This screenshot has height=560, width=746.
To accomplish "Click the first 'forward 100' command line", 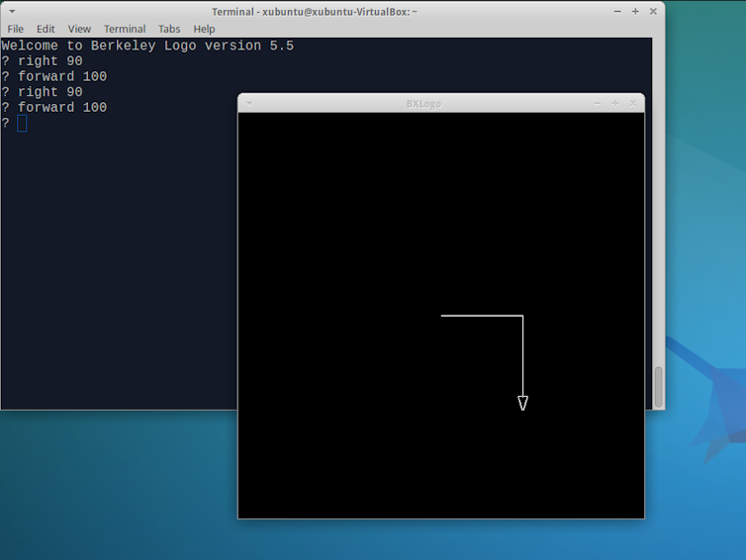I will pyautogui.click(x=54, y=76).
